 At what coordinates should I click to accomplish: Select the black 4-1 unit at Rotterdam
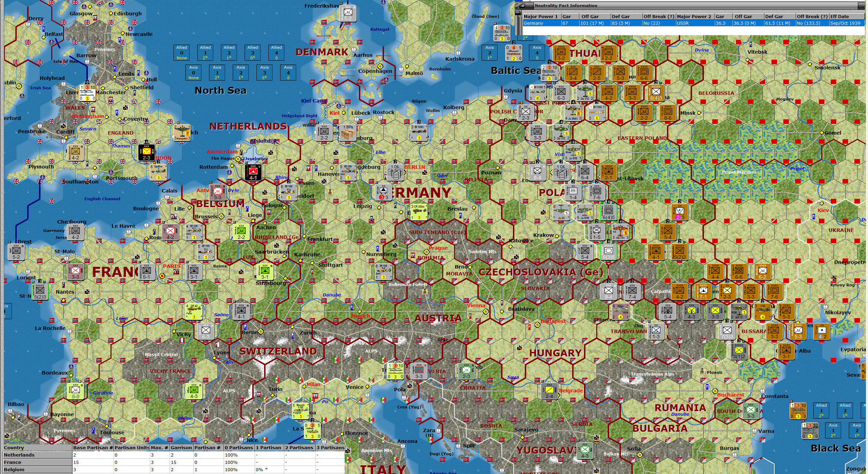(253, 172)
